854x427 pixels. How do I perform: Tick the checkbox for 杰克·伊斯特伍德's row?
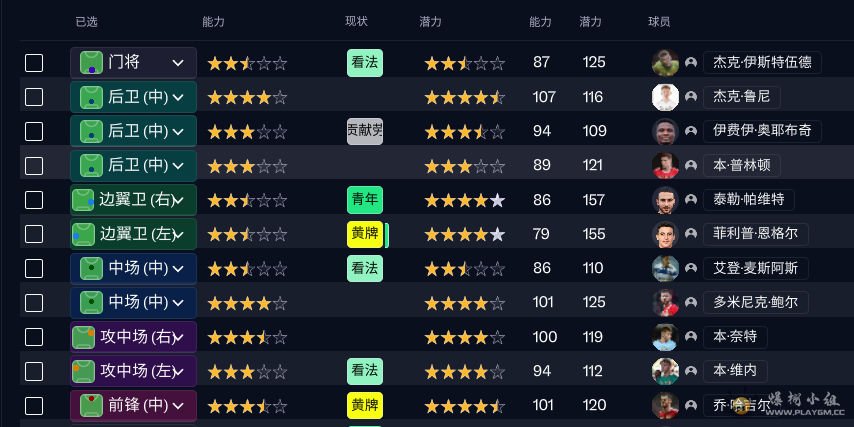(34, 63)
